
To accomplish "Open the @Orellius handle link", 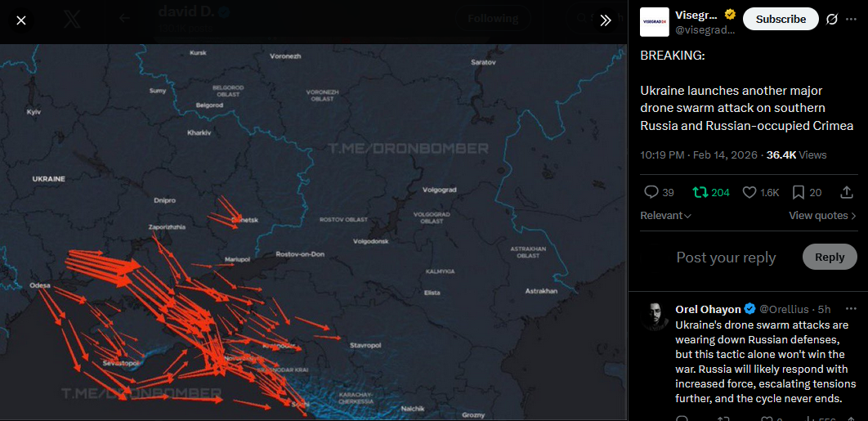I will click(x=785, y=309).
